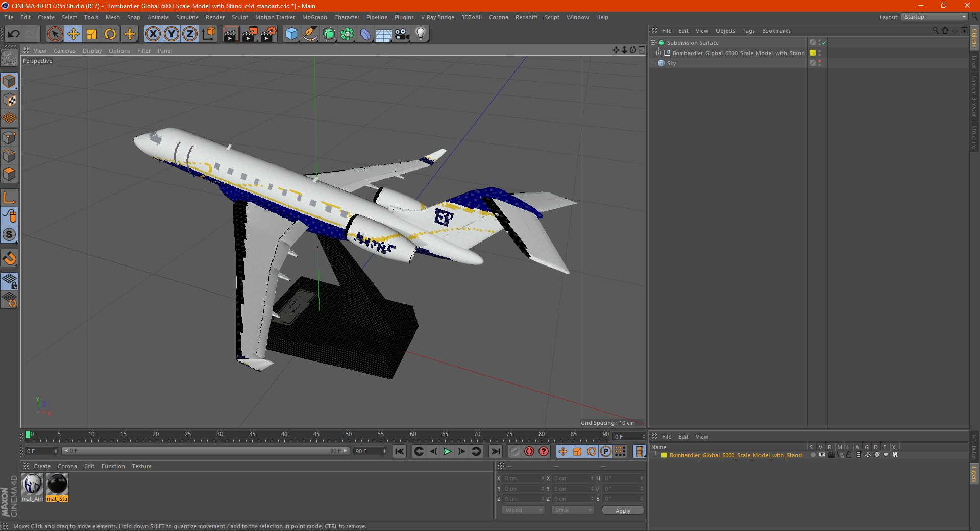
Task: Select the Sky object
Action: pos(671,63)
